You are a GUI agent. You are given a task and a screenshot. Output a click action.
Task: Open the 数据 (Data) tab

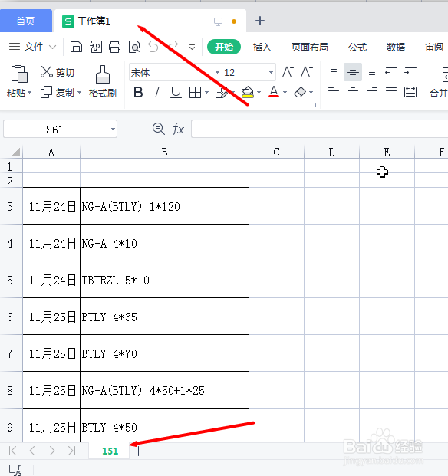pos(396,47)
